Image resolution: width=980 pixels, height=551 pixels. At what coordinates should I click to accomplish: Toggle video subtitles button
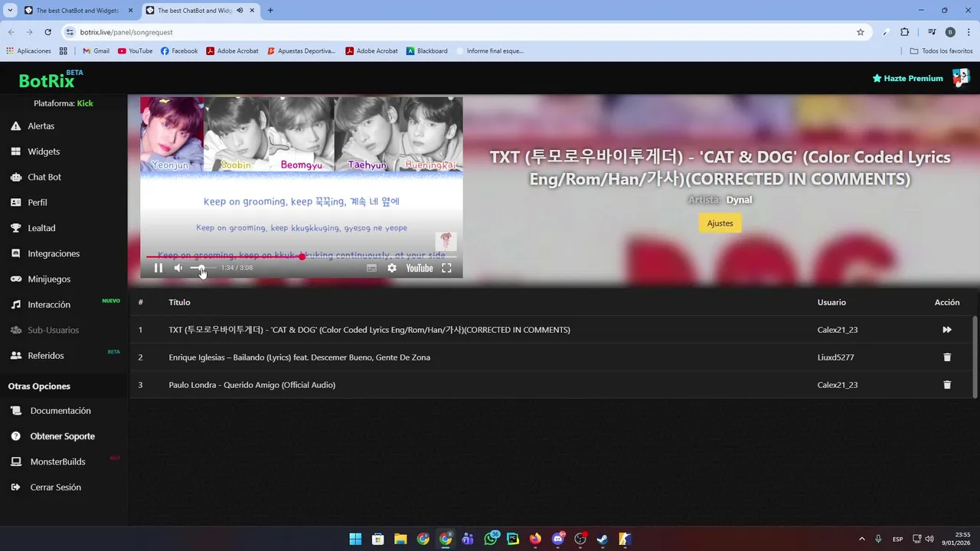(371, 268)
